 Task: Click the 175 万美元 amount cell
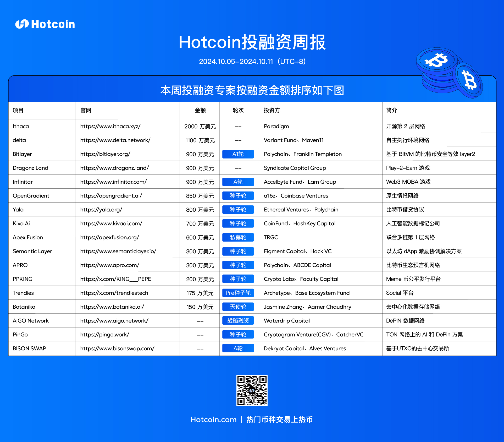[x=200, y=293]
